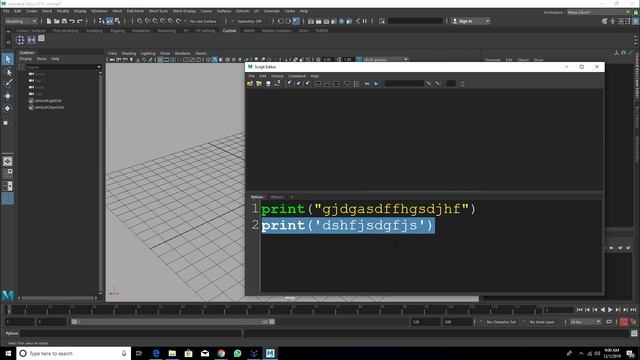Viewport: 640px width, 360px height.
Task: Pick the Paint selection tool
Action: [8, 83]
